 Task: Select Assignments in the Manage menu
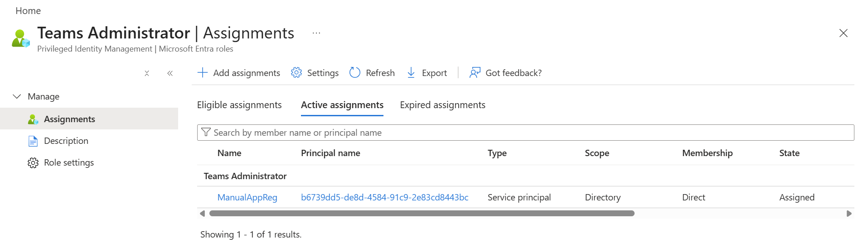69,119
